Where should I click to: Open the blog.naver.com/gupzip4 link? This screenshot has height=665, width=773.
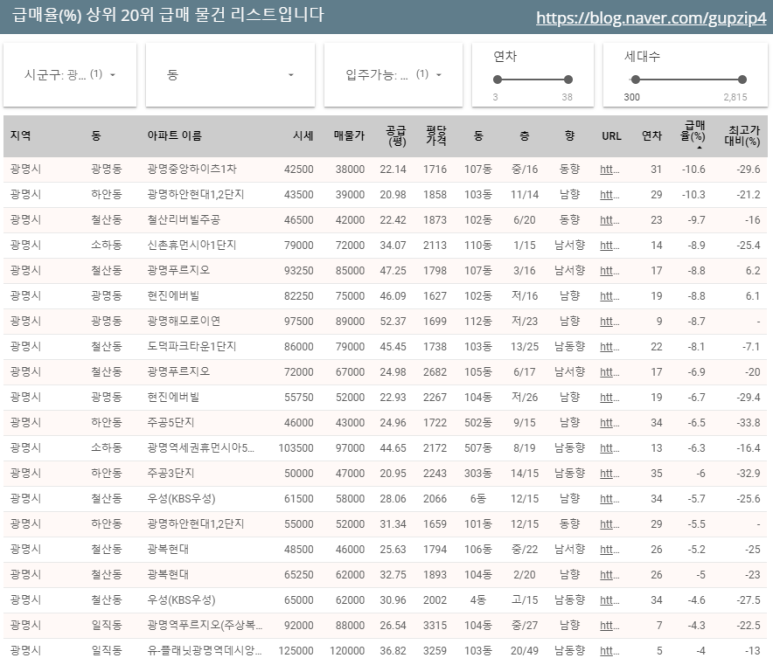tap(651, 18)
